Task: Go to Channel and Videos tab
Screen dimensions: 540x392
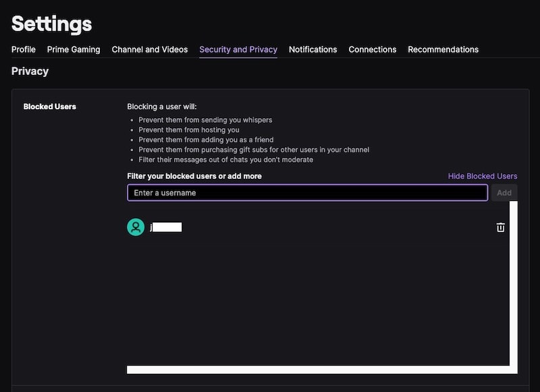Action: click(x=150, y=49)
